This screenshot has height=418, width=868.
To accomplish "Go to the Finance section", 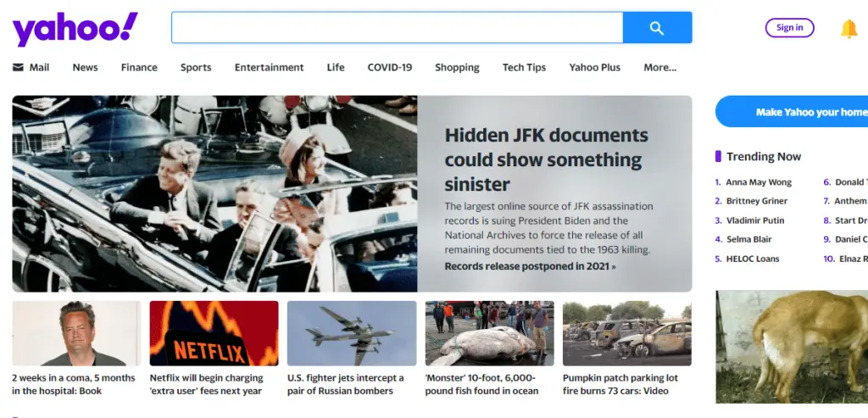I will (x=139, y=68).
